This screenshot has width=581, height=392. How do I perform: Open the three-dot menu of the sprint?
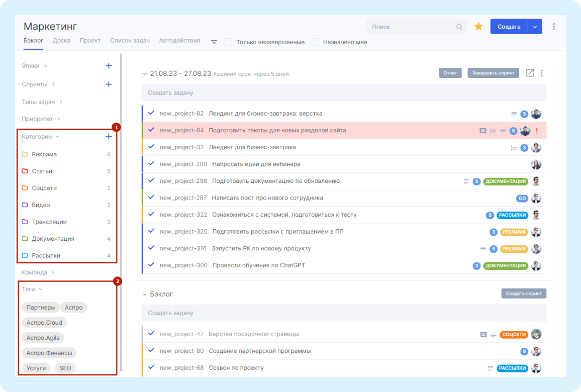(542, 73)
